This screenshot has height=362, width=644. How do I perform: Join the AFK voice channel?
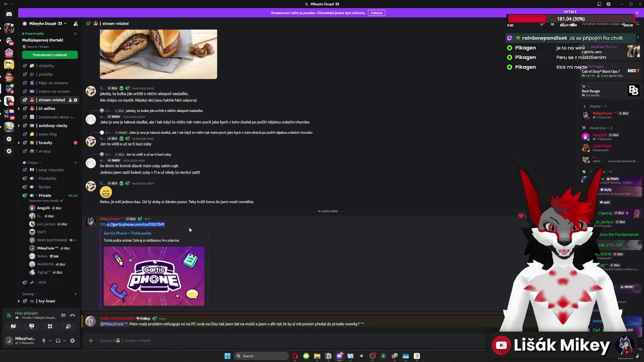[50, 283]
